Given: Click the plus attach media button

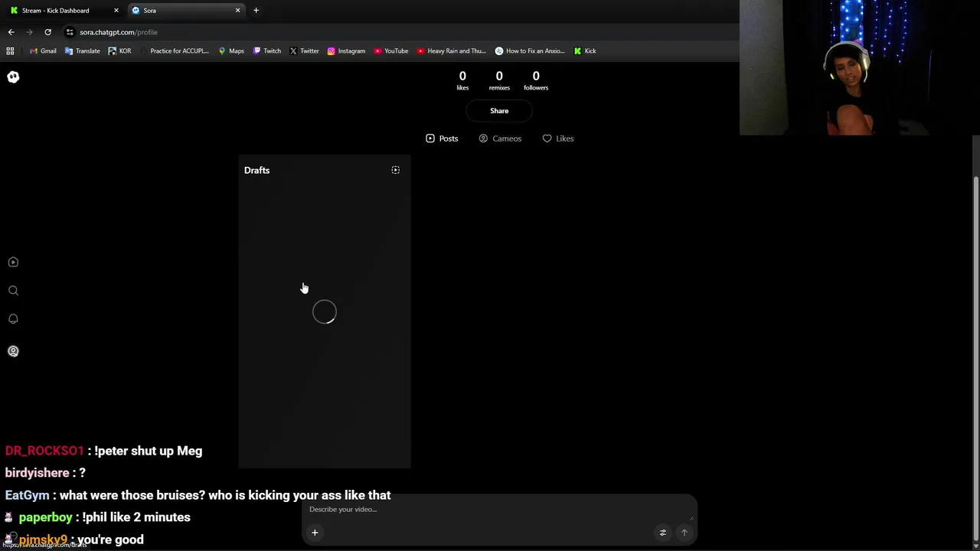Looking at the screenshot, I should tap(315, 533).
